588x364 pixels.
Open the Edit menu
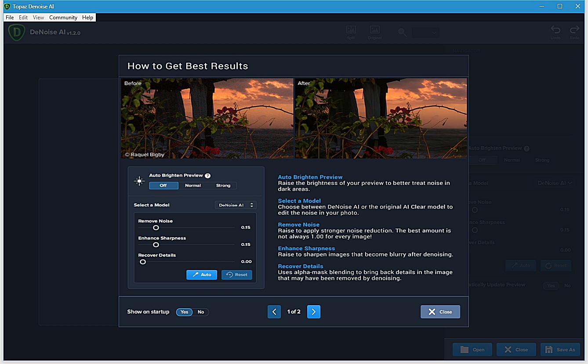pyautogui.click(x=23, y=18)
